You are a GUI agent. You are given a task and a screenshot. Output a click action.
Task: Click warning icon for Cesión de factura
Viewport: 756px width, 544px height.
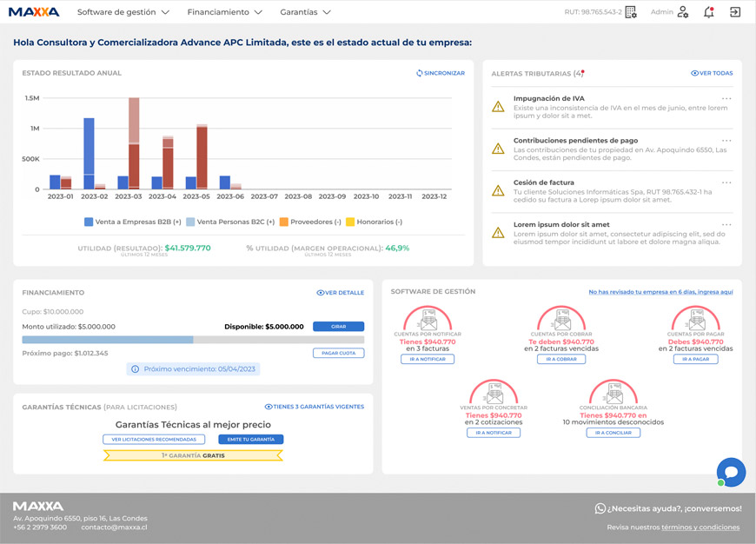tap(498, 190)
